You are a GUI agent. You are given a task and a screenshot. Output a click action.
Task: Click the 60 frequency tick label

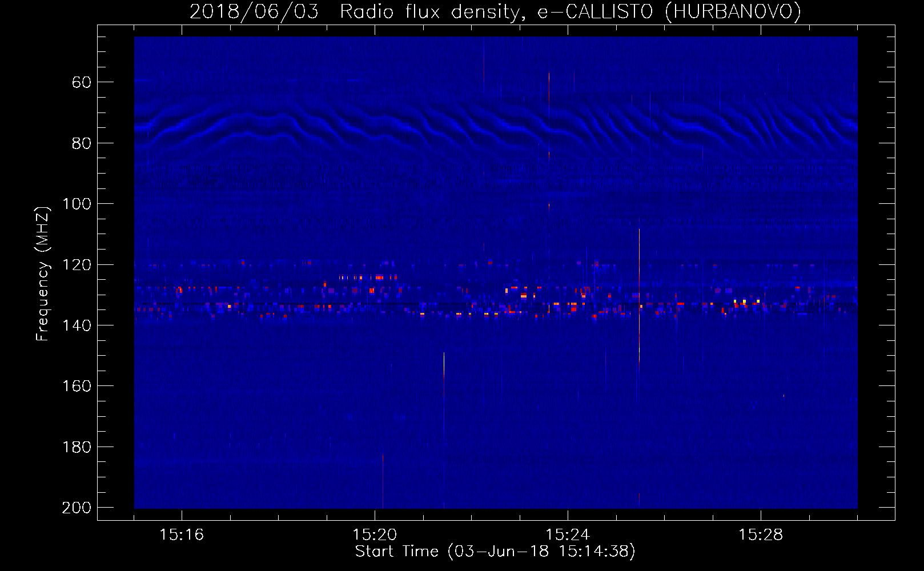[x=81, y=82]
